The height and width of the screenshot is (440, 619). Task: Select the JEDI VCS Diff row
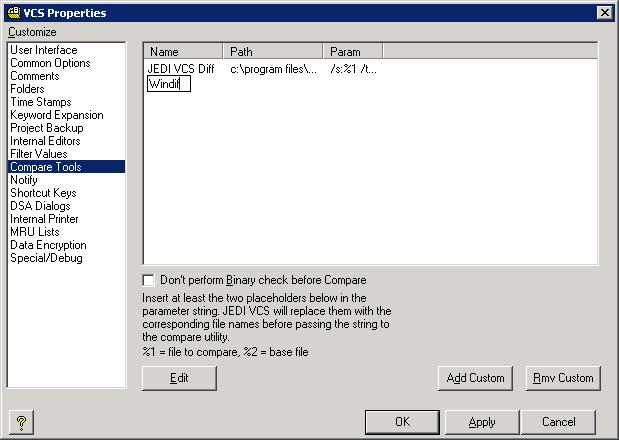click(181, 69)
